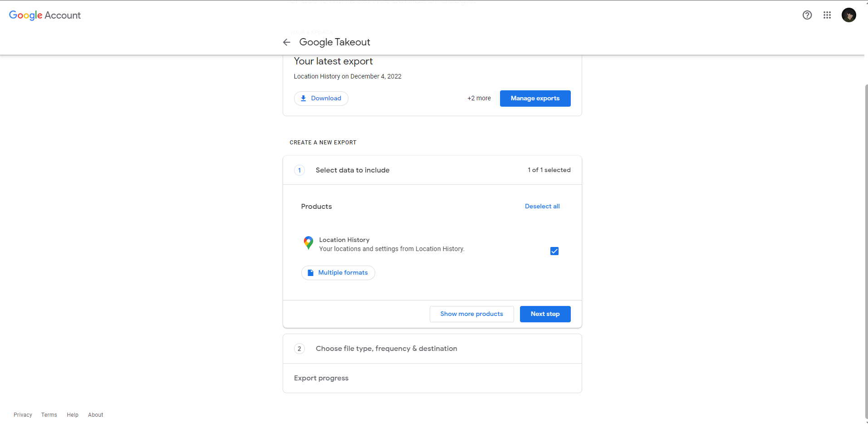Click the Location History on December 4, 2022 text
Screen dimensions: 868x424
tap(348, 77)
